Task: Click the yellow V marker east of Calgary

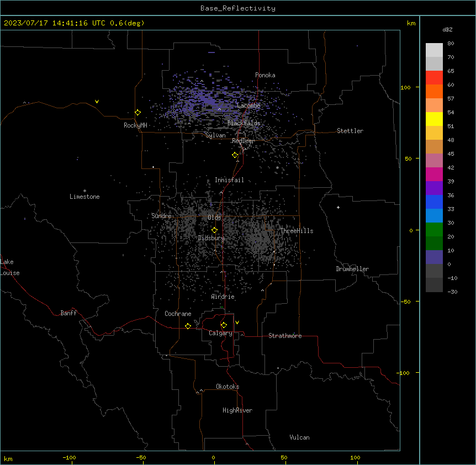Action: (x=237, y=323)
